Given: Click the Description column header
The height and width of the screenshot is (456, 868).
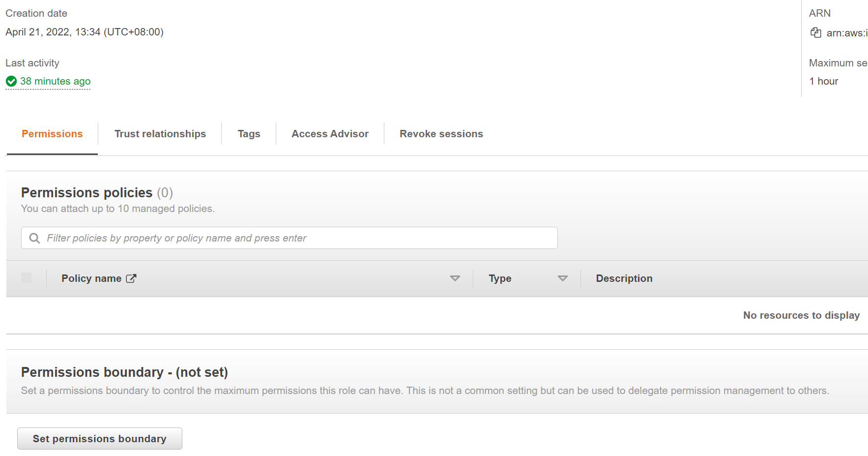Looking at the screenshot, I should 624,278.
